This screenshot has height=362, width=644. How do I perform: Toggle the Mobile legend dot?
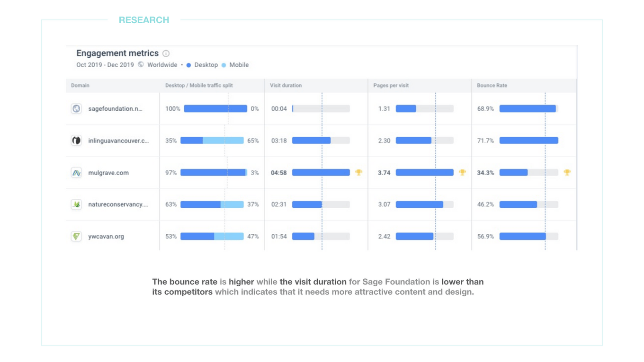(x=224, y=65)
